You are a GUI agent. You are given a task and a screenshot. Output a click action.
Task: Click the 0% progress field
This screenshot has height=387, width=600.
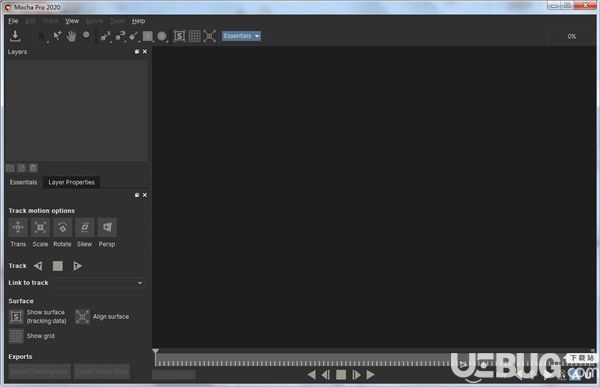[x=571, y=36]
